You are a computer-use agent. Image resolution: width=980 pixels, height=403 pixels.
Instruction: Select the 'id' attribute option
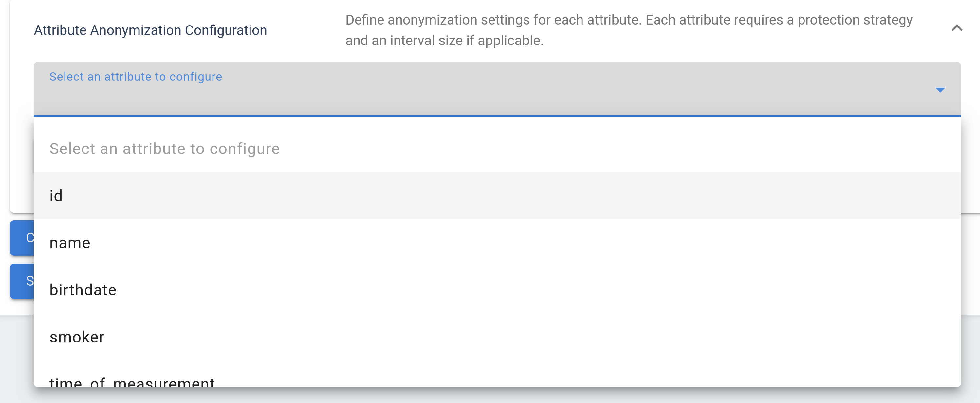497,196
